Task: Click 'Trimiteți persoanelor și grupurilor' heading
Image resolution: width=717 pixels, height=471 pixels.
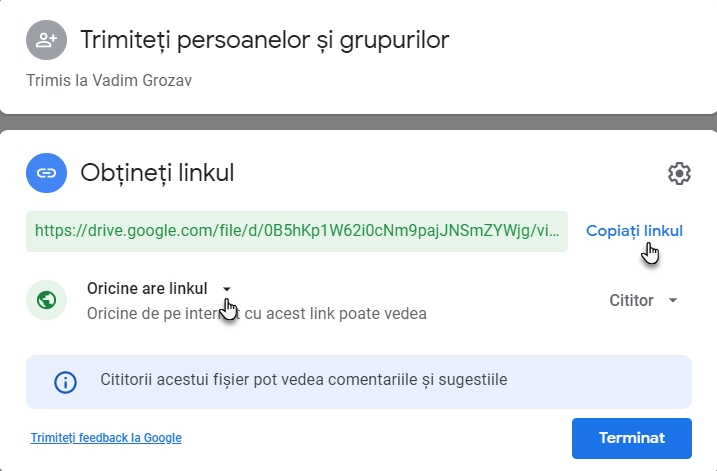Action: (265, 40)
